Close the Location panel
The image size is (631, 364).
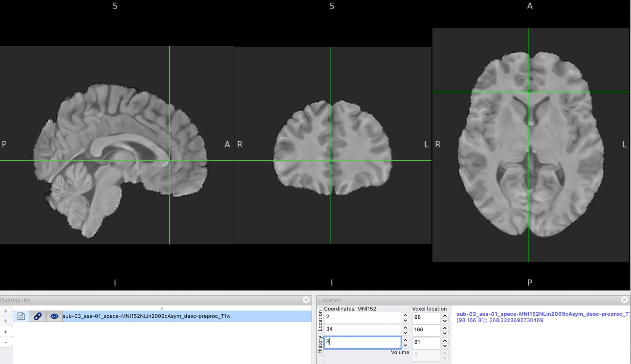coord(624,300)
